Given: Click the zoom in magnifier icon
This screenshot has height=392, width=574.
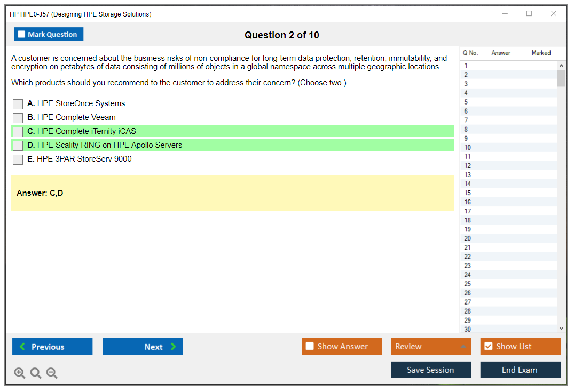Looking at the screenshot, I should (x=20, y=373).
